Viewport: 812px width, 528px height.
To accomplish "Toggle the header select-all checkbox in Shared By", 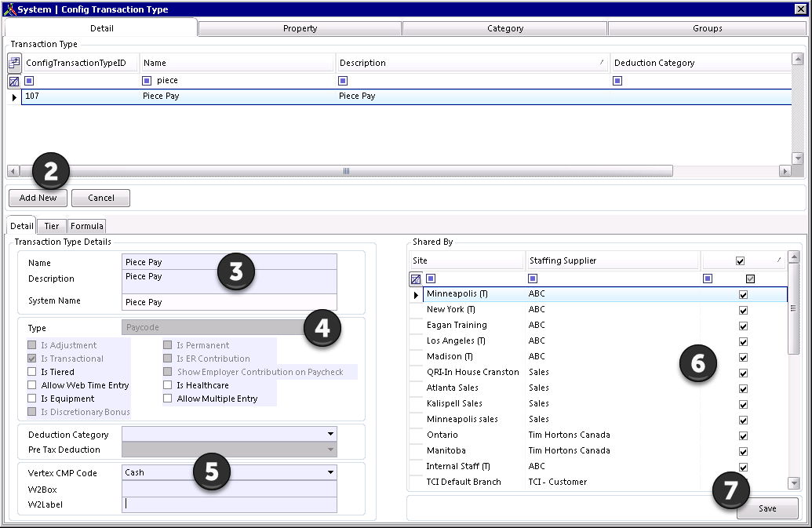I will tap(740, 261).
